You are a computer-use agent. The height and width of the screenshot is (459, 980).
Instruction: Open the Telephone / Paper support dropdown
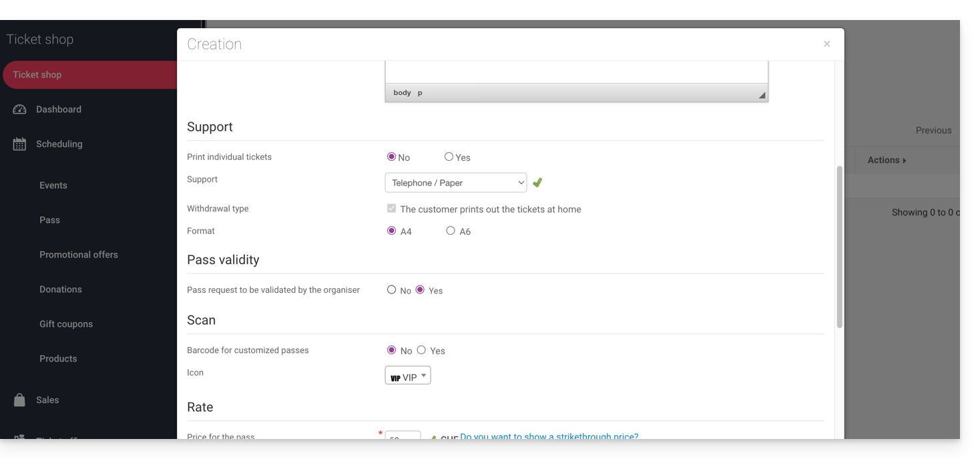pos(455,182)
